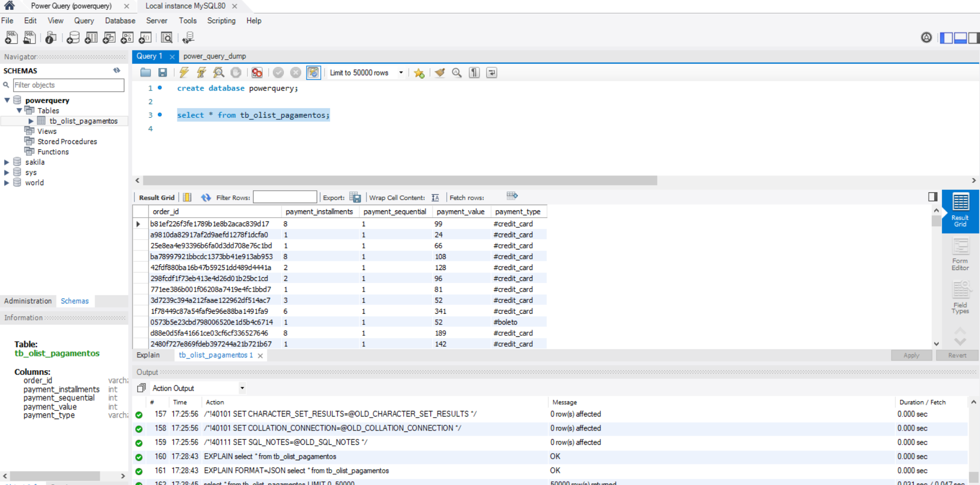
Task: Create a new table icon
Action: [91, 38]
